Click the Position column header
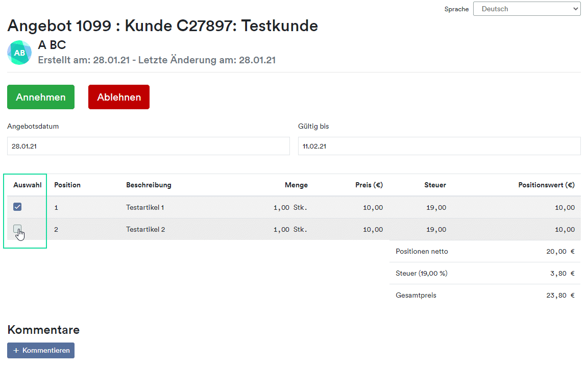 (67, 185)
